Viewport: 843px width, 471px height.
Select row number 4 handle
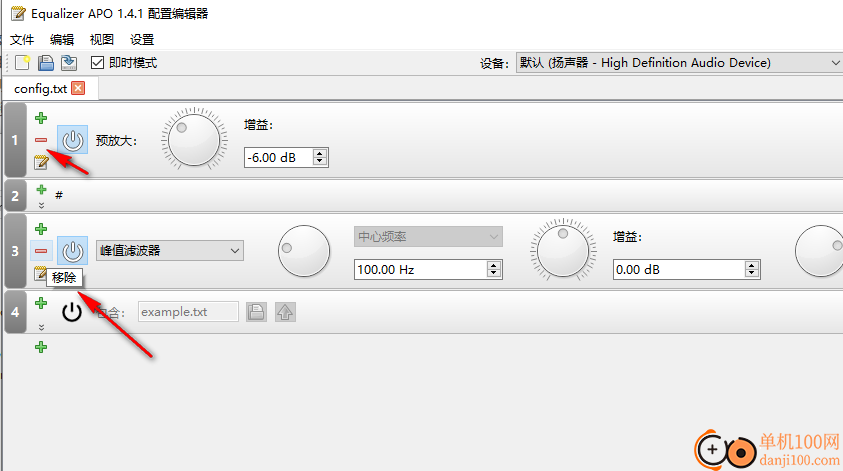[15, 312]
